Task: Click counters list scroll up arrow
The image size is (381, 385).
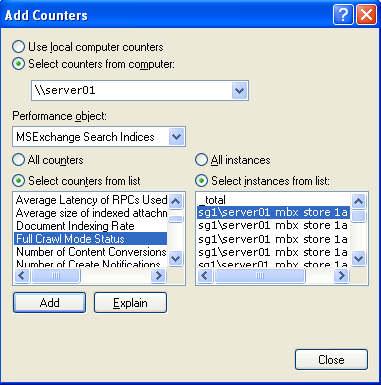Action: point(176,201)
